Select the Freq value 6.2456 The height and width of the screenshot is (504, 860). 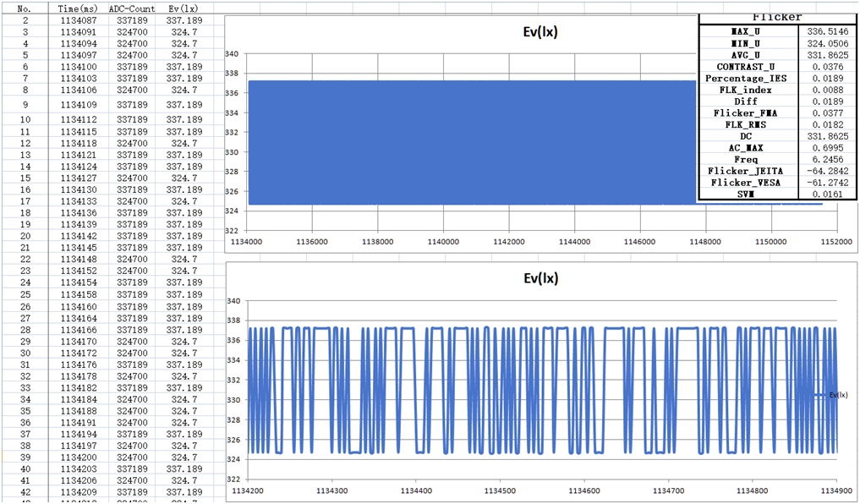pyautogui.click(x=829, y=159)
